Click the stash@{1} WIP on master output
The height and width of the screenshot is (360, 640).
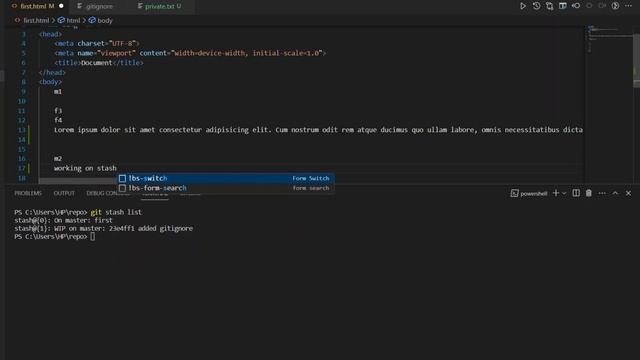point(103,229)
